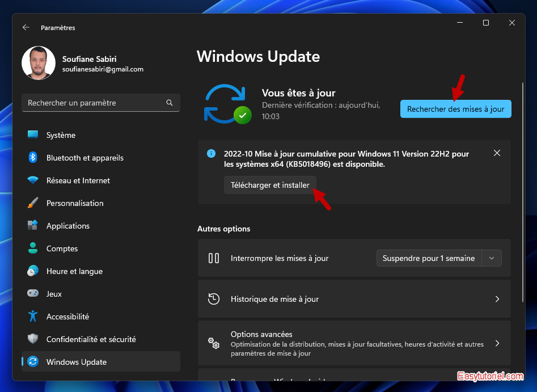Click the gears icon for Options avancées
The image size is (537, 392).
[x=214, y=343]
